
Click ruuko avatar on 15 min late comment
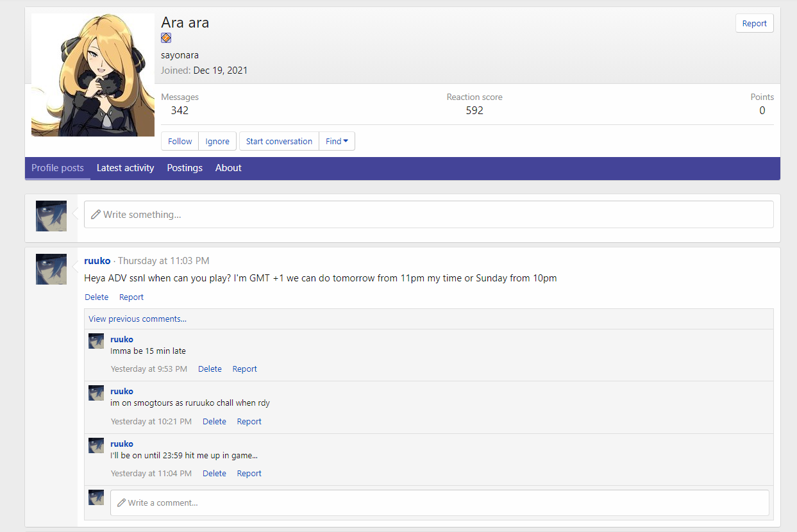(x=96, y=341)
